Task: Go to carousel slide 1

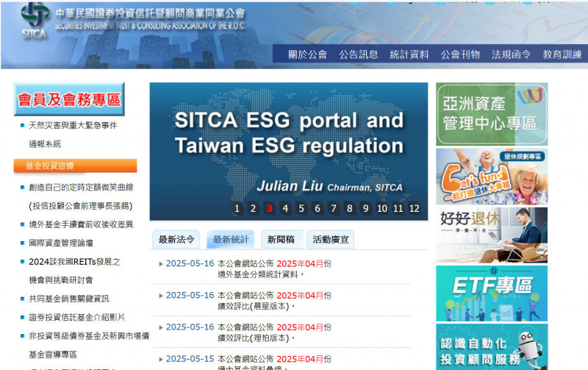Action: tap(237, 208)
